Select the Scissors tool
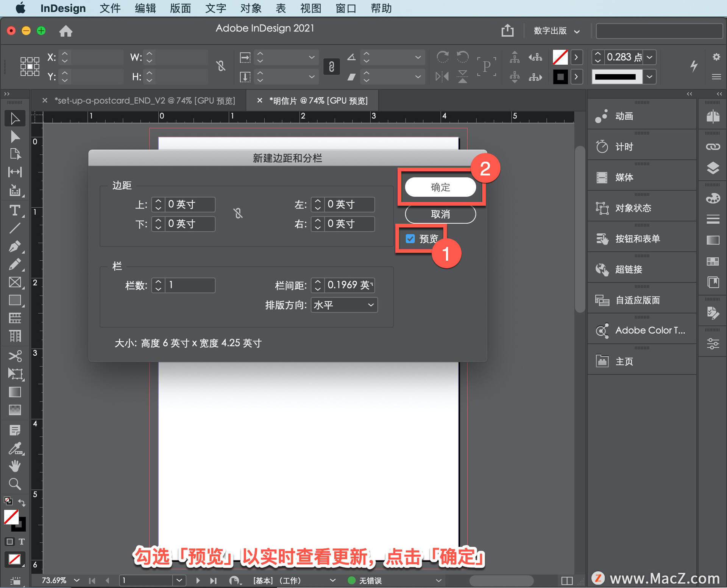This screenshot has height=588, width=727. point(15,356)
